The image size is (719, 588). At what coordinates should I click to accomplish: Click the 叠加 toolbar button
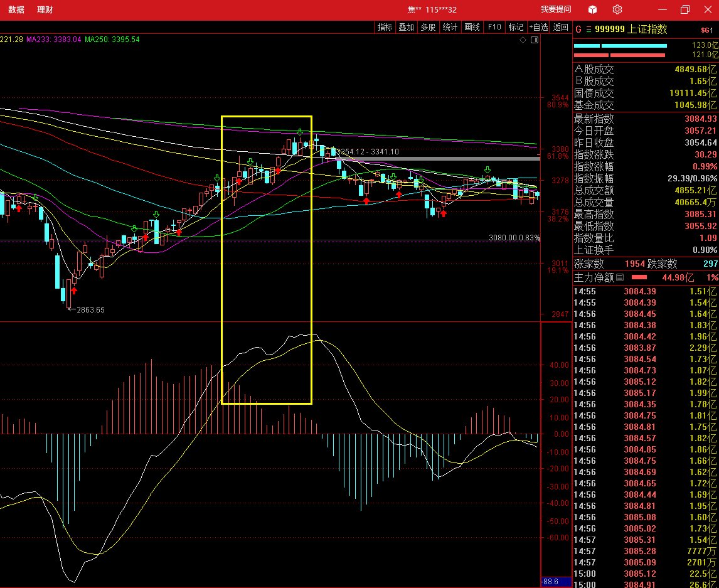[x=407, y=27]
